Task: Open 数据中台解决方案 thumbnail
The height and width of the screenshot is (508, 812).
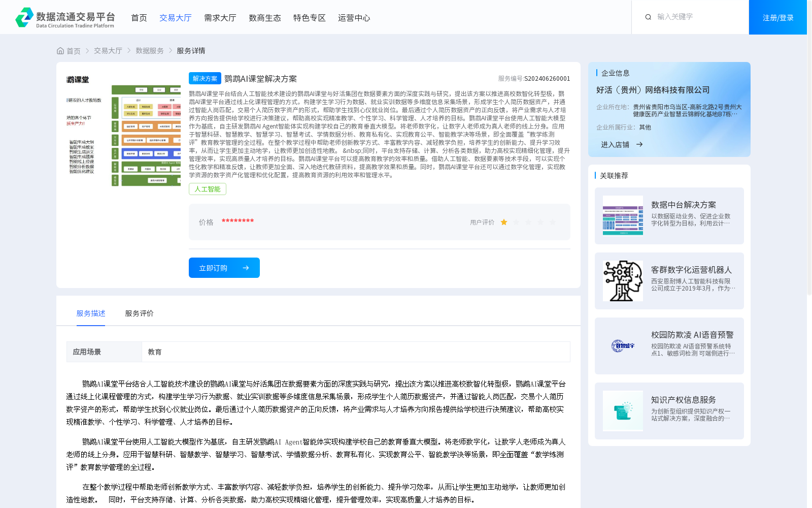Action: (623, 215)
